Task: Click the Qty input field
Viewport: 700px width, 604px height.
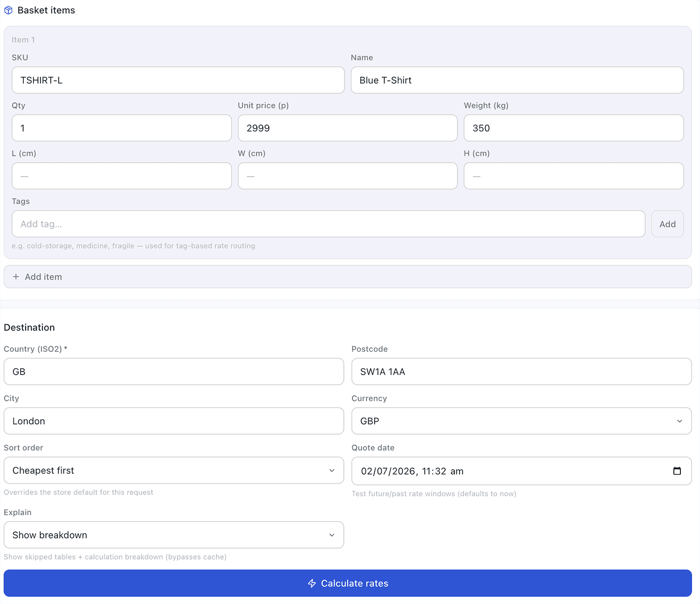Action: (121, 128)
